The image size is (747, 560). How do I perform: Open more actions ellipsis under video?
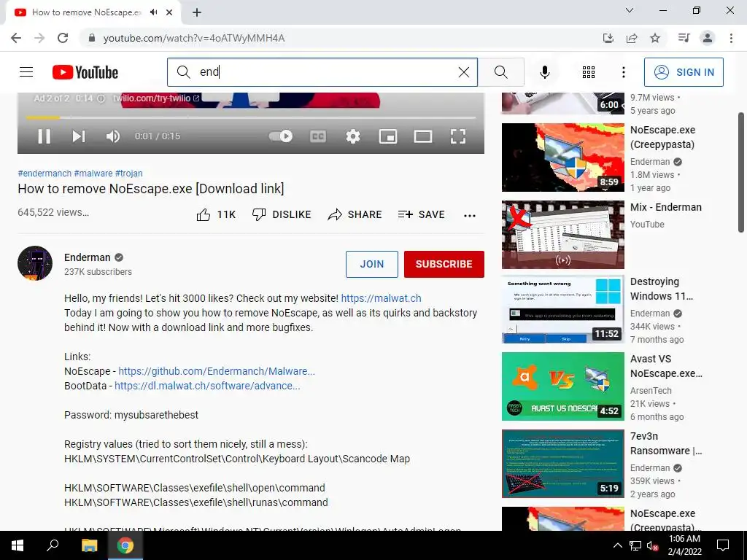(470, 216)
